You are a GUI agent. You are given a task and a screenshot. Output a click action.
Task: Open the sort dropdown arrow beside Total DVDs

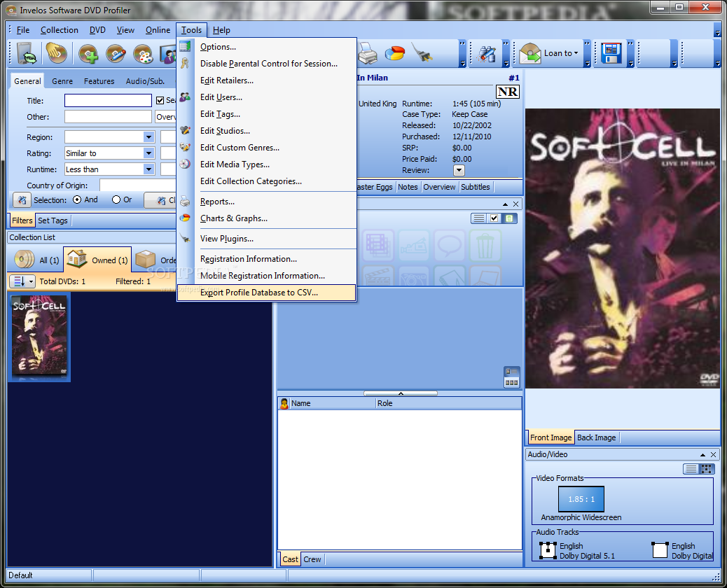coord(31,281)
